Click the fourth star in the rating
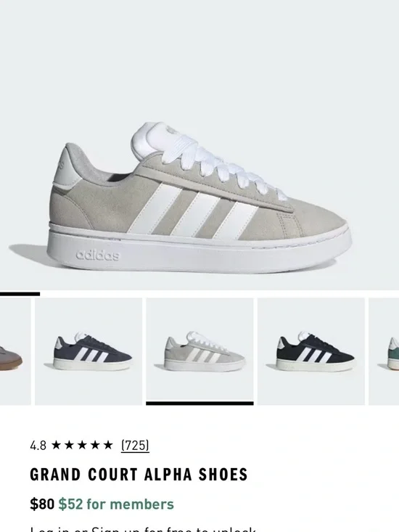 click(x=95, y=445)
